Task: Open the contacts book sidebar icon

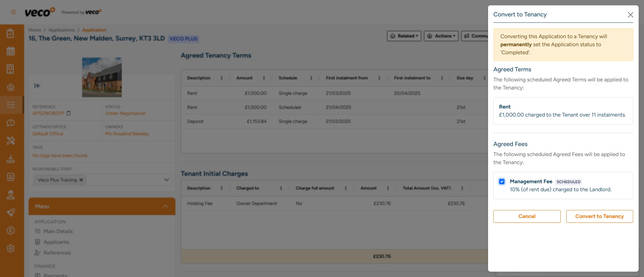Action: [x=11, y=177]
